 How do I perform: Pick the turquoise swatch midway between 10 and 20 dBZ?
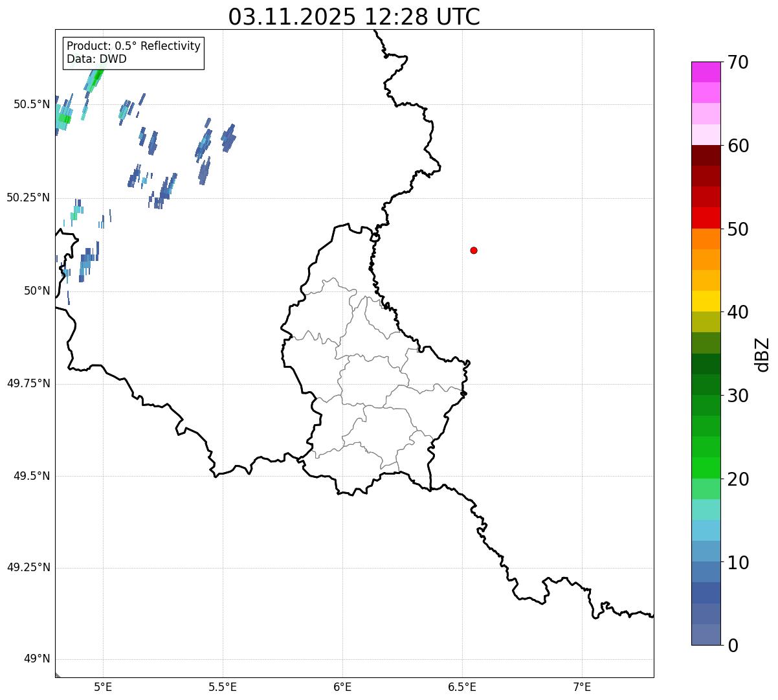coord(706,510)
